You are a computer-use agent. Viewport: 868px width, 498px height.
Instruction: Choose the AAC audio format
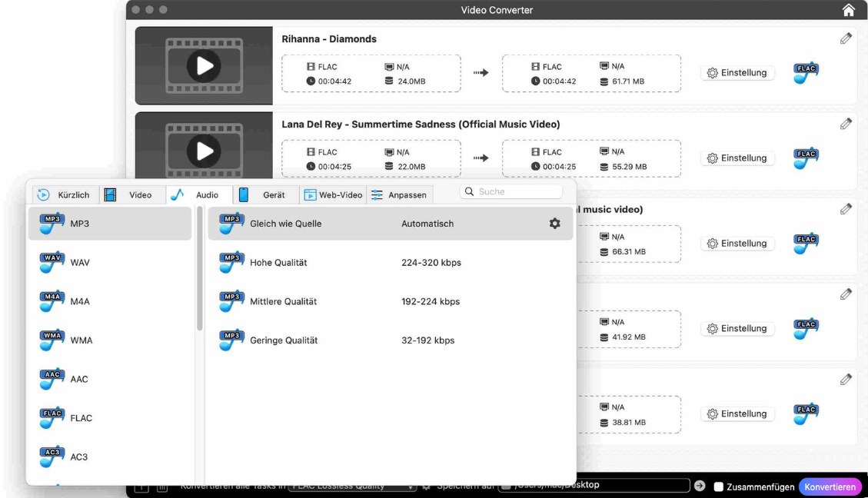[51, 378]
